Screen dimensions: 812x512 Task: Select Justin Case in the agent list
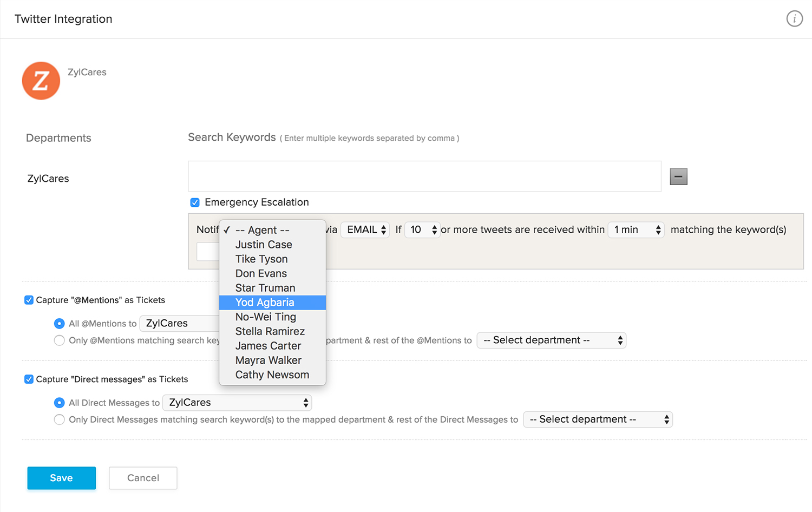point(264,245)
